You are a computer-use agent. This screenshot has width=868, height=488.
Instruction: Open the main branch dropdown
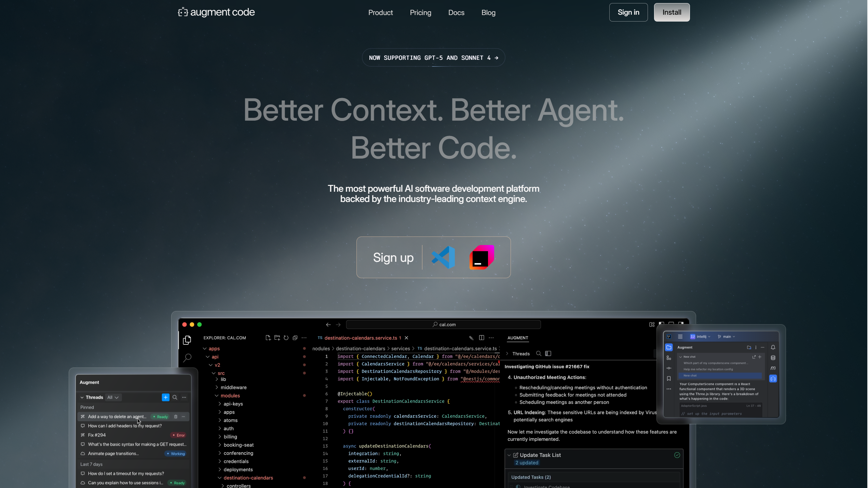pyautogui.click(x=727, y=337)
